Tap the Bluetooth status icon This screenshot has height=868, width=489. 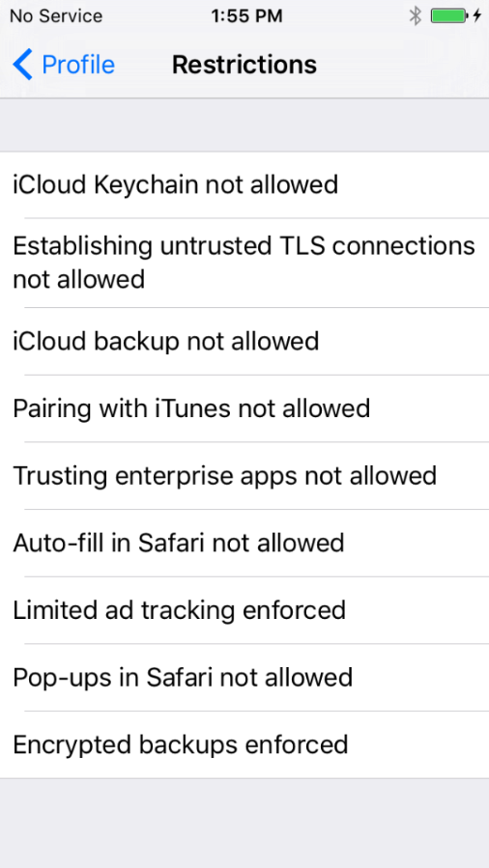point(416,16)
